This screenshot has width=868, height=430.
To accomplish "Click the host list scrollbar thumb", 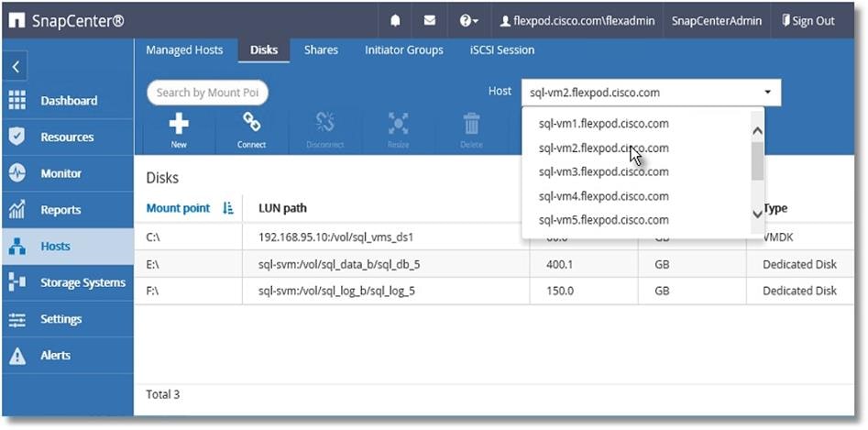I will point(758,160).
